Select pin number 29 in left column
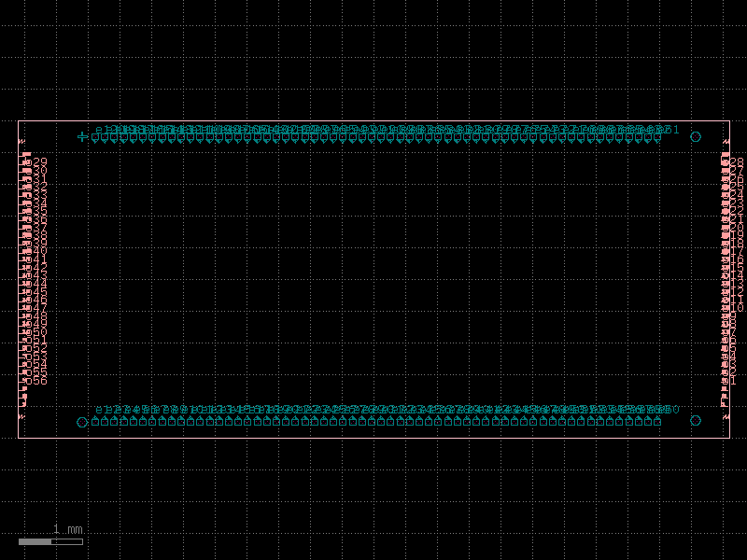Viewport: 747px width, 560px height. click(40, 162)
